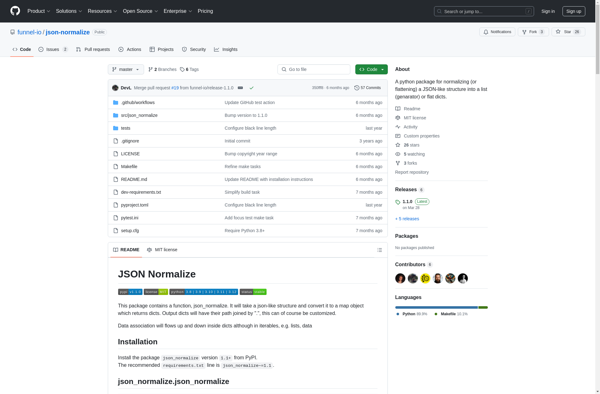600x394 pixels.
Task: Open pull request #19 link
Action: pos(175,88)
